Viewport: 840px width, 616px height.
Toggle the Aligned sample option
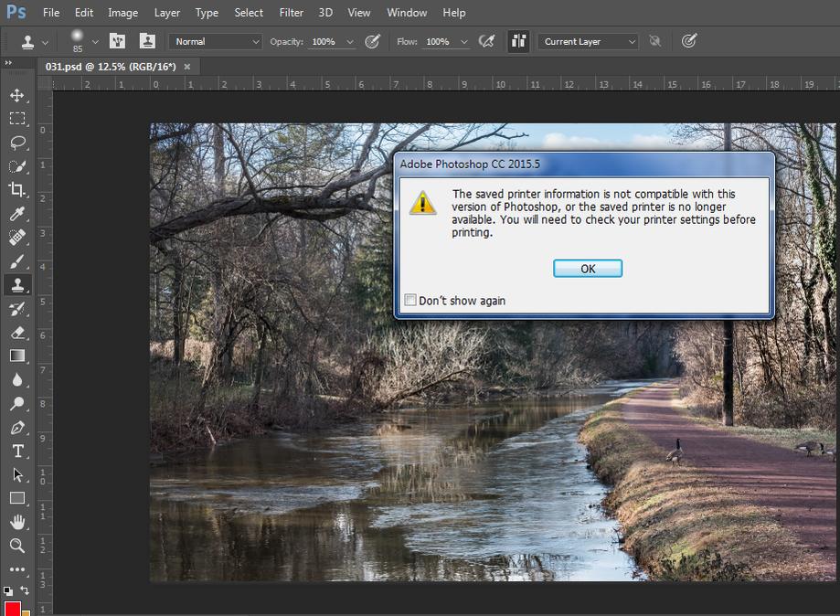(519, 41)
